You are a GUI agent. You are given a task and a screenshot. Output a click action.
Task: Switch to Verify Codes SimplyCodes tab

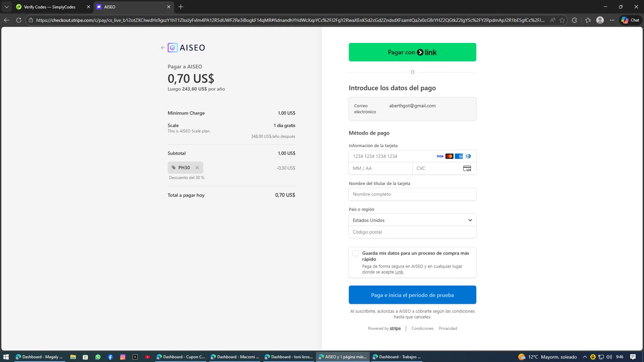click(x=49, y=7)
